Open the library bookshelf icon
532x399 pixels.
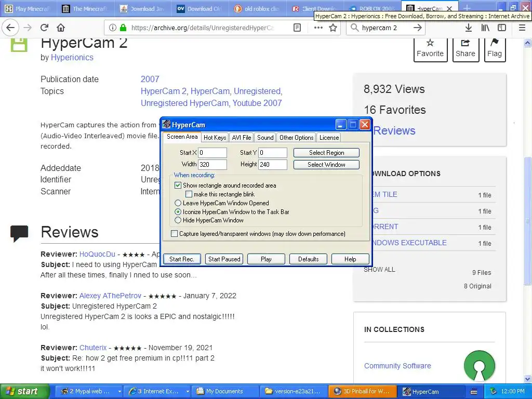click(485, 28)
